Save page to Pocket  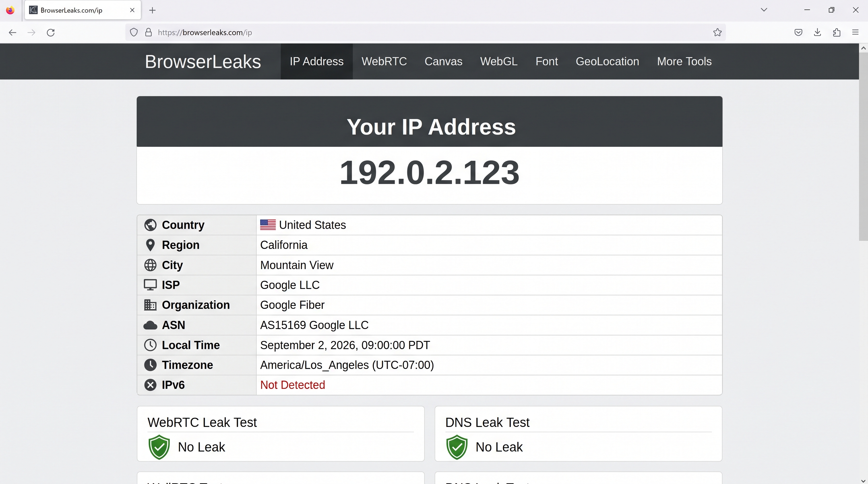pyautogui.click(x=798, y=32)
